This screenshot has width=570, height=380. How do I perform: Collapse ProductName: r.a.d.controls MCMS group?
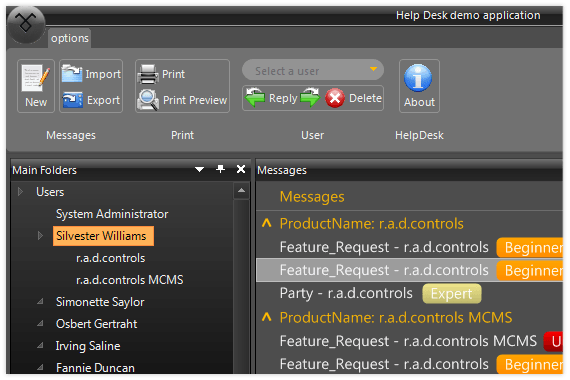pos(266,317)
